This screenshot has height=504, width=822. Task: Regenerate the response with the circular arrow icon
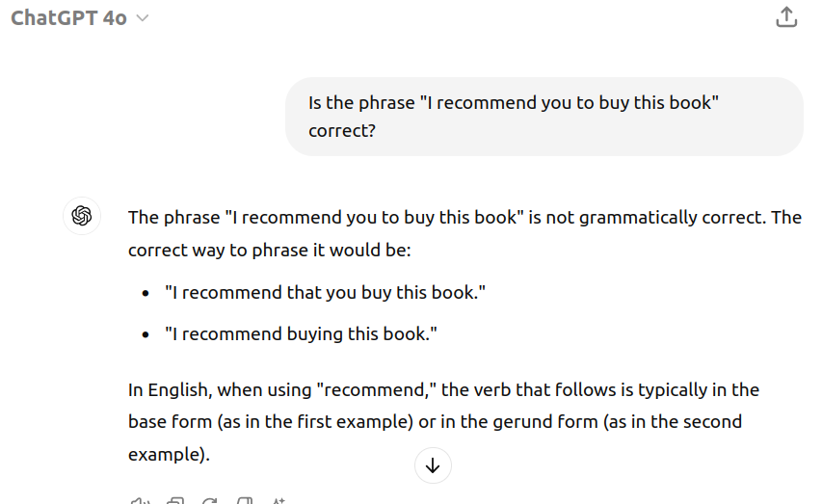click(x=210, y=501)
